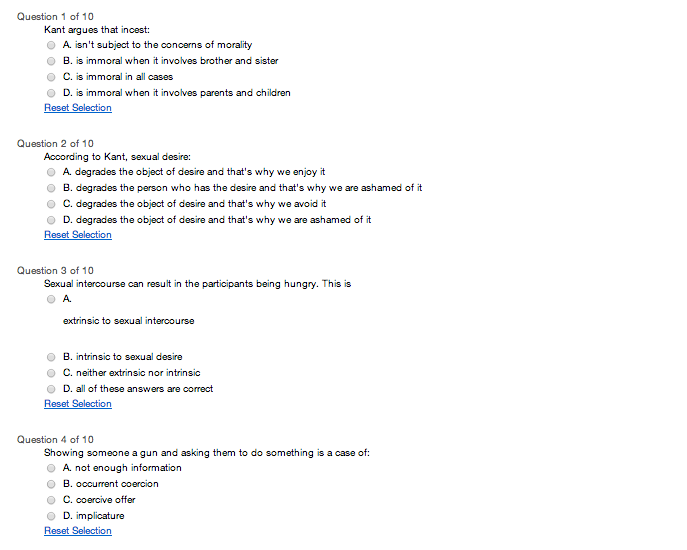Click Reset Selection under Question 1
Viewport: 687px width, 550px height.
pyautogui.click(x=78, y=108)
